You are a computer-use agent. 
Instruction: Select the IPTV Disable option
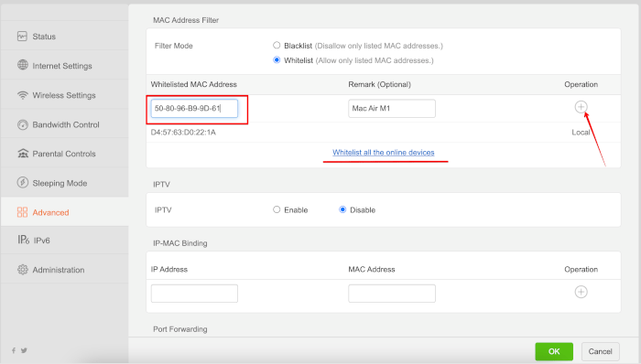[342, 209]
